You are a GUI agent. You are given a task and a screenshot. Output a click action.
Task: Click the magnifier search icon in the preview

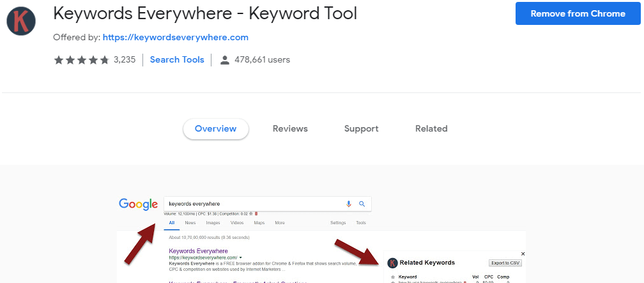[x=362, y=204]
